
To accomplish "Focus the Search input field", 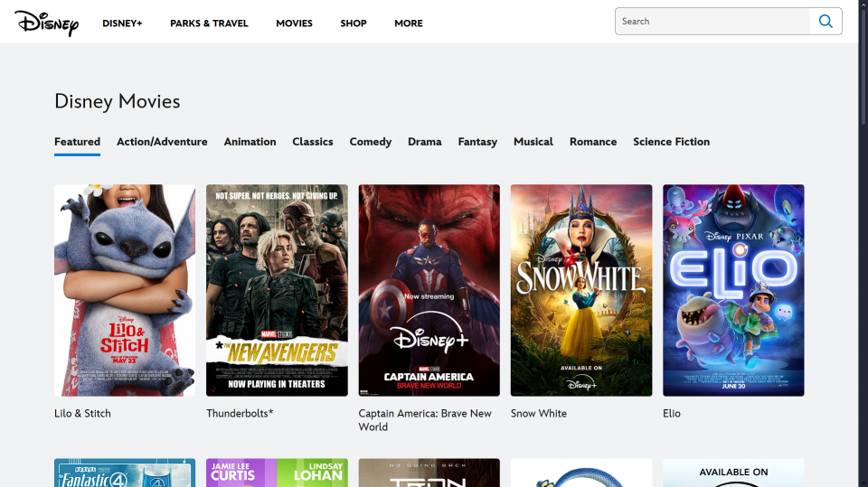I will [x=712, y=21].
